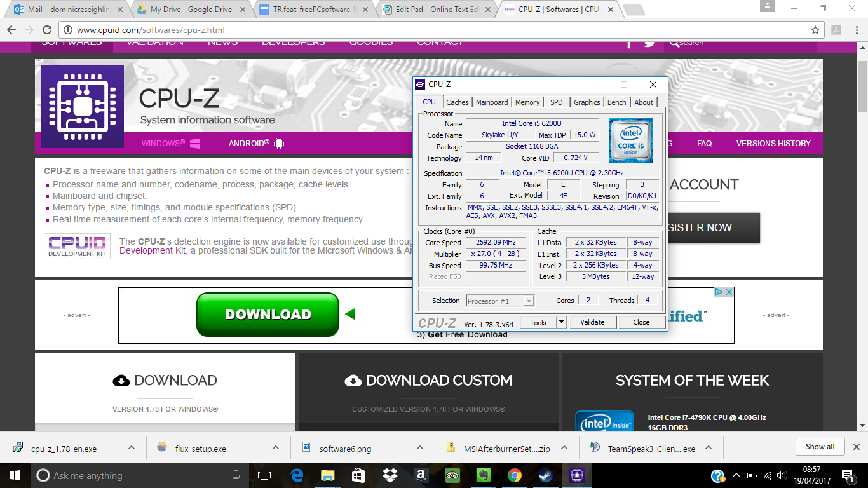Click the Cortana microphone icon

pos(236,475)
